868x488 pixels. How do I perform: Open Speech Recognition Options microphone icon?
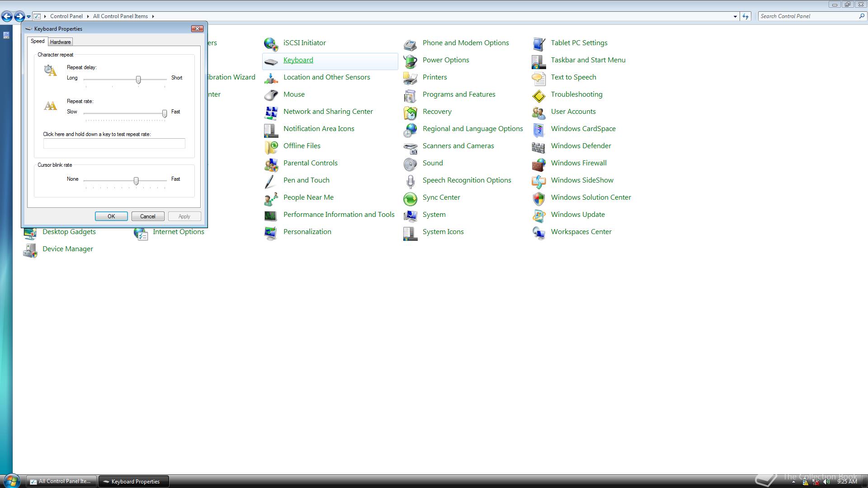tap(410, 181)
